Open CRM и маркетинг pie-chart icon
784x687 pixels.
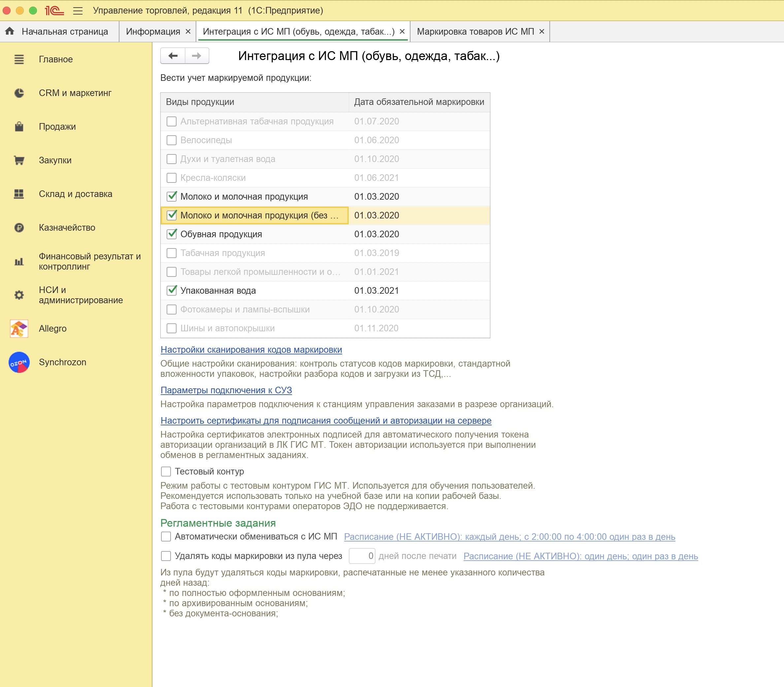coord(19,93)
